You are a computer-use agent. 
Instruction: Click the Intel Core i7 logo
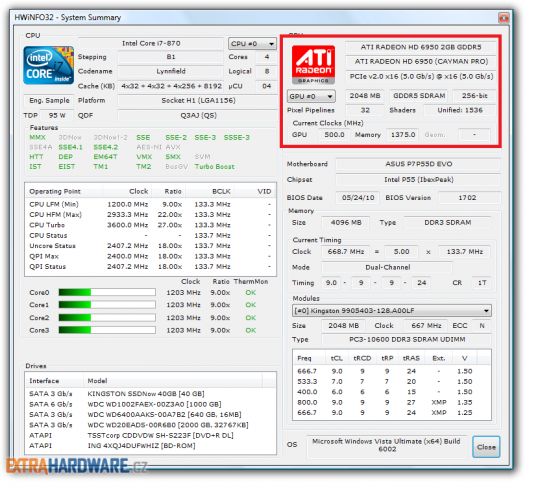click(48, 65)
